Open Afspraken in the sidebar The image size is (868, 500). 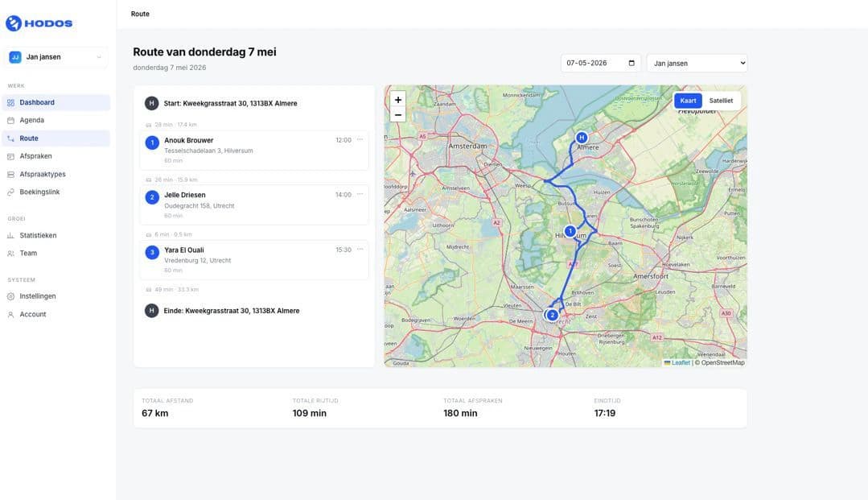[x=56, y=156]
